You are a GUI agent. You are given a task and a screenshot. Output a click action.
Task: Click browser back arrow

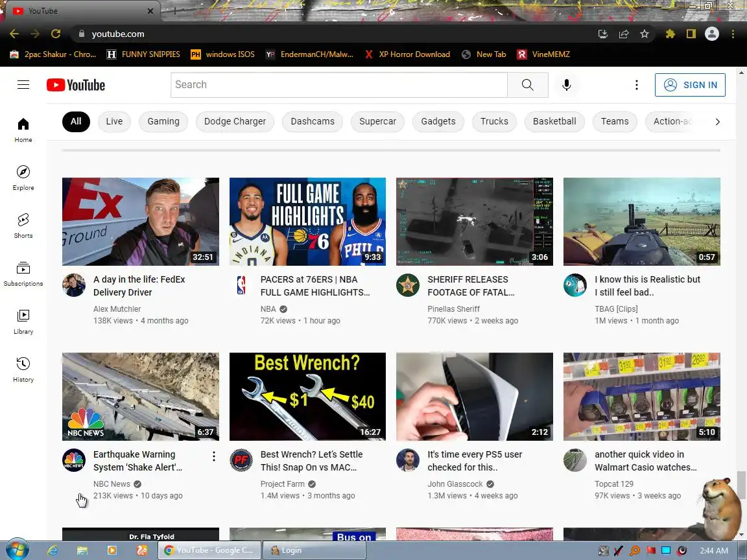click(x=14, y=34)
